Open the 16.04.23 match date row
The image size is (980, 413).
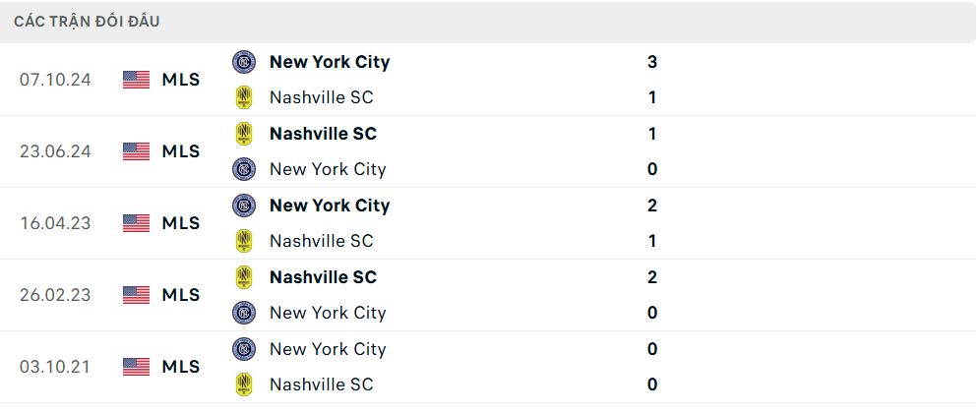488,223
